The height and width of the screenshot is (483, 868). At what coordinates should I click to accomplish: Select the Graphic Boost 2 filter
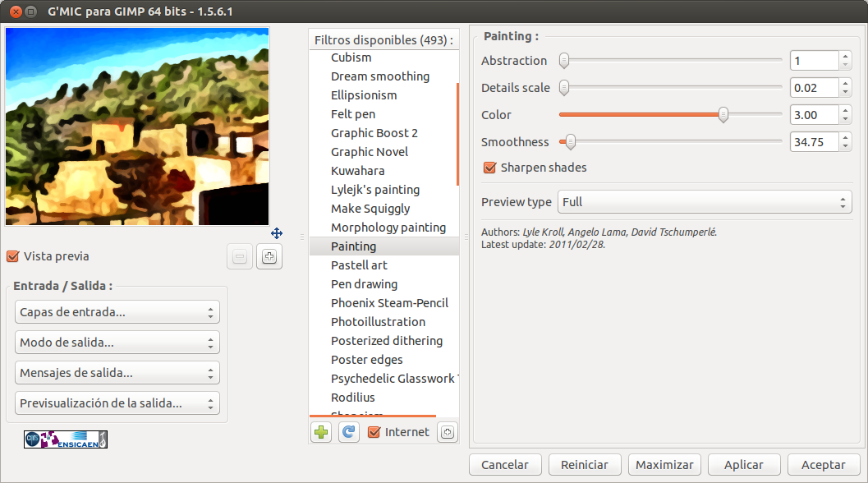coord(374,133)
